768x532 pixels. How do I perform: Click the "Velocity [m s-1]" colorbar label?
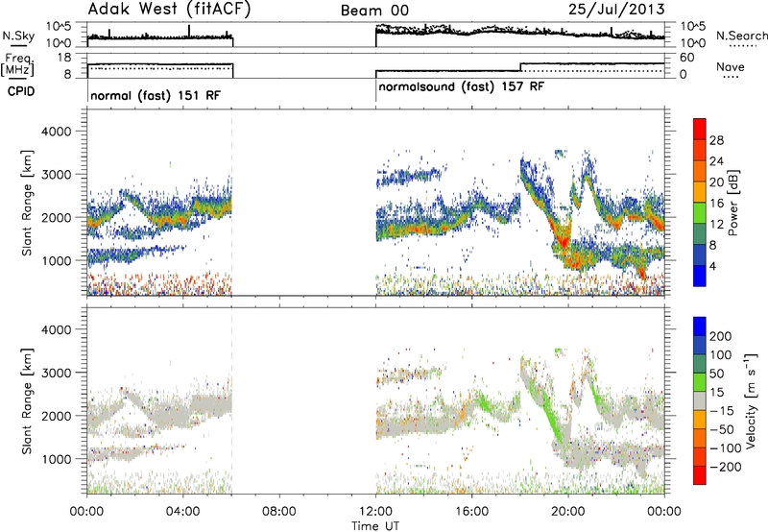coord(751,400)
